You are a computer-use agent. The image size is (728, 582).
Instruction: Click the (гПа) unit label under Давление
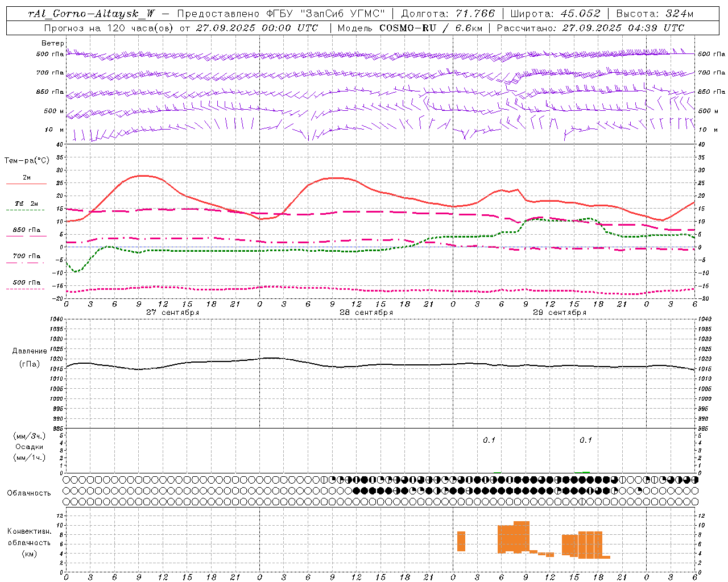30,364
